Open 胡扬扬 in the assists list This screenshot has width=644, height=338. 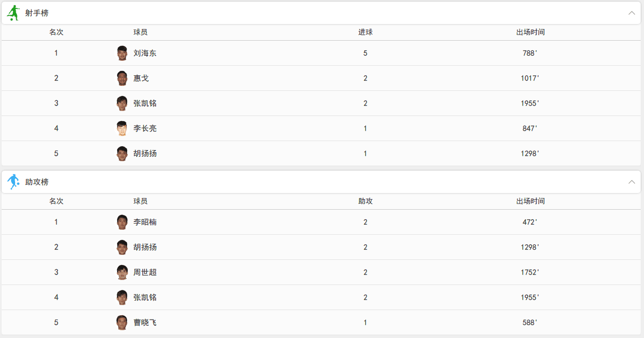pos(145,247)
